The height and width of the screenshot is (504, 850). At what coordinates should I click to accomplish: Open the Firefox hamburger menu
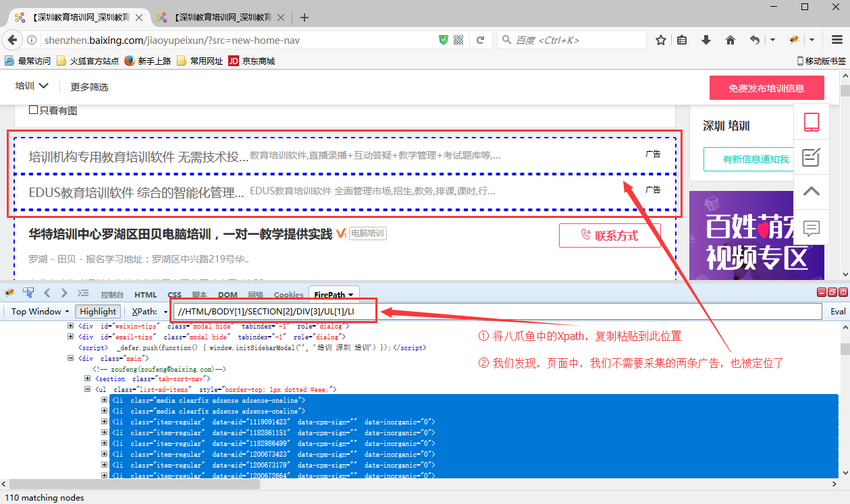click(836, 40)
